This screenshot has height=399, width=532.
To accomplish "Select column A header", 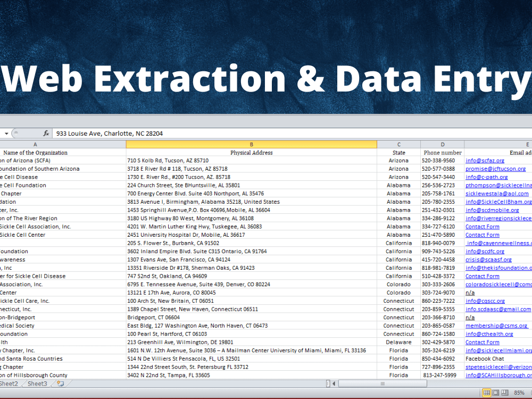I will [x=63, y=145].
